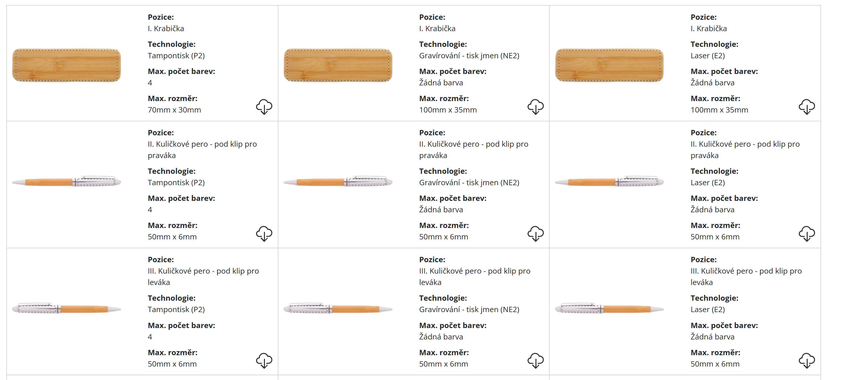Viewport: 868px width, 380px height.
Task: Download template for right-hander pen Tampontisk
Action: coord(264,234)
